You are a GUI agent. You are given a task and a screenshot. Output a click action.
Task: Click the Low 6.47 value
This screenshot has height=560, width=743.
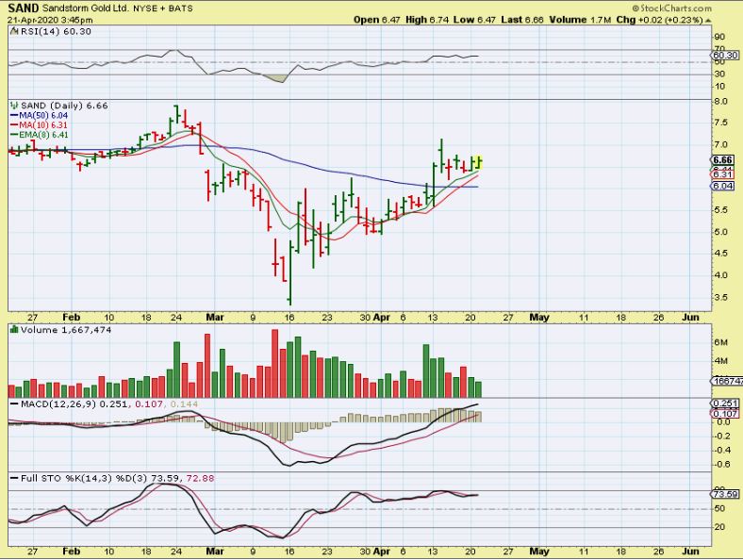(474, 20)
